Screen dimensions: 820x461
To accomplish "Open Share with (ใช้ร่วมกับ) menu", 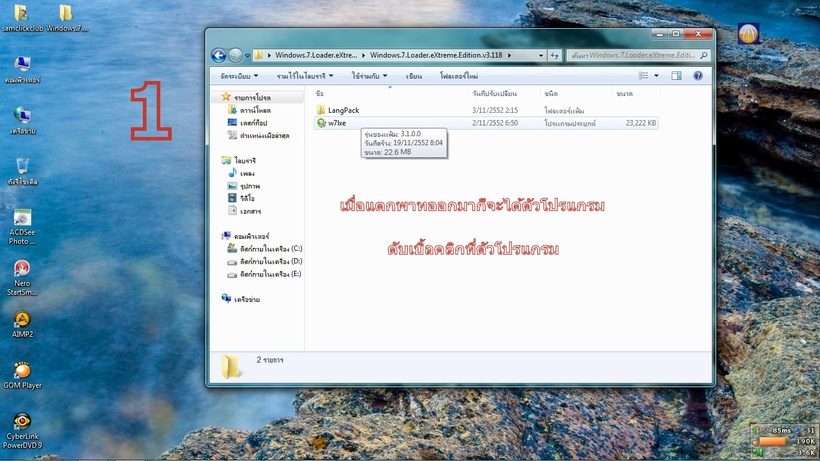I will 369,76.
